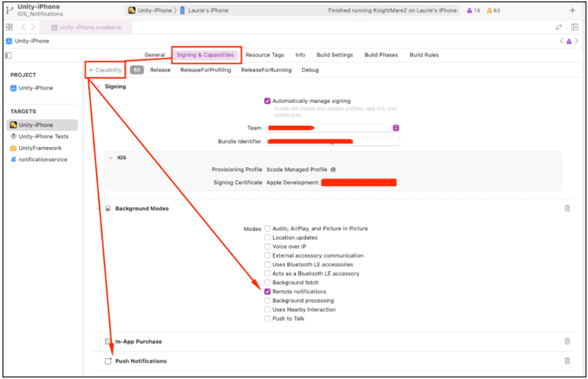The width and height of the screenshot is (588, 379).
Task: Collapse the Signing section
Action: pos(98,86)
